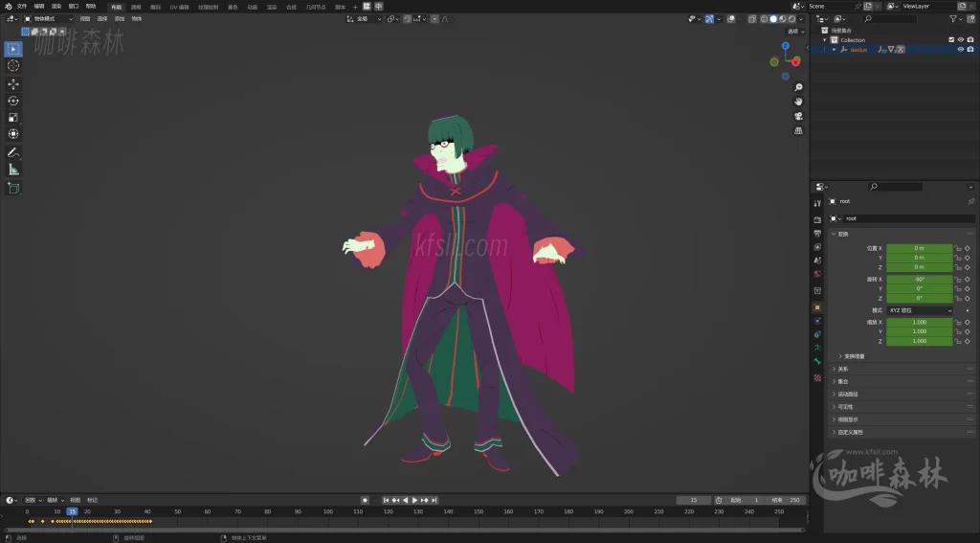Toggle overlays display button
980x543 pixels.
click(731, 19)
